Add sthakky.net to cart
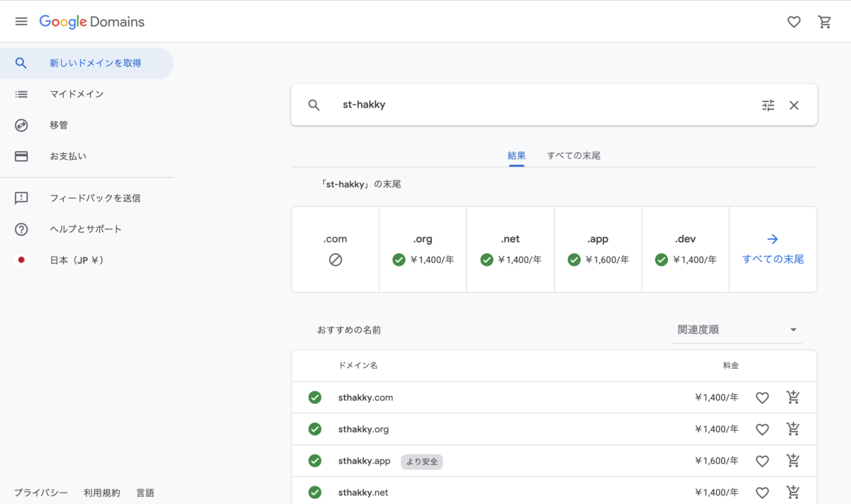The height and width of the screenshot is (504, 851). [x=794, y=492]
